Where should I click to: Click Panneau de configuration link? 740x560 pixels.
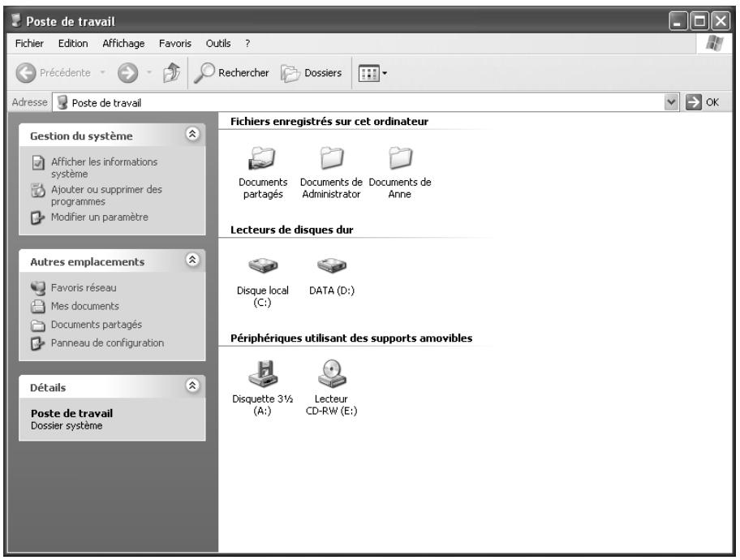(x=107, y=343)
